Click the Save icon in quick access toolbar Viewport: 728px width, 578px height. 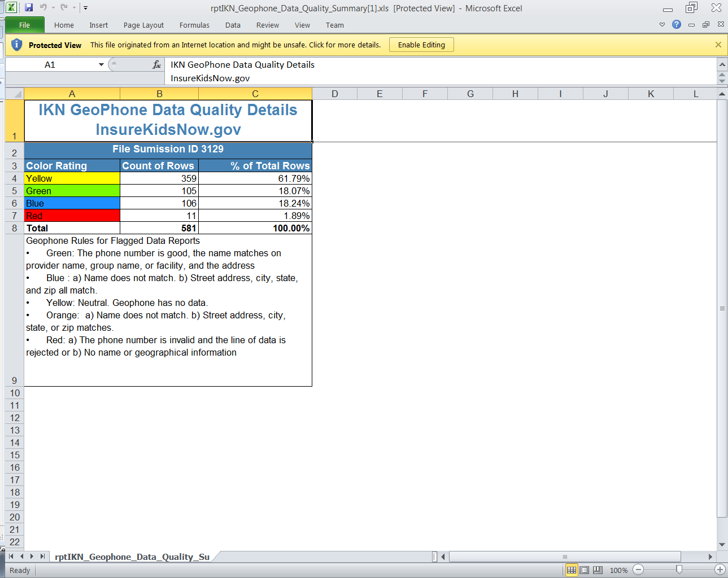tap(29, 8)
